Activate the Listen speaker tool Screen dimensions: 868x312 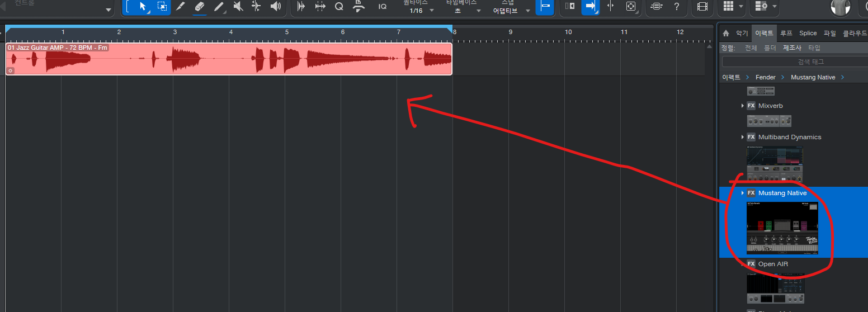click(x=275, y=6)
